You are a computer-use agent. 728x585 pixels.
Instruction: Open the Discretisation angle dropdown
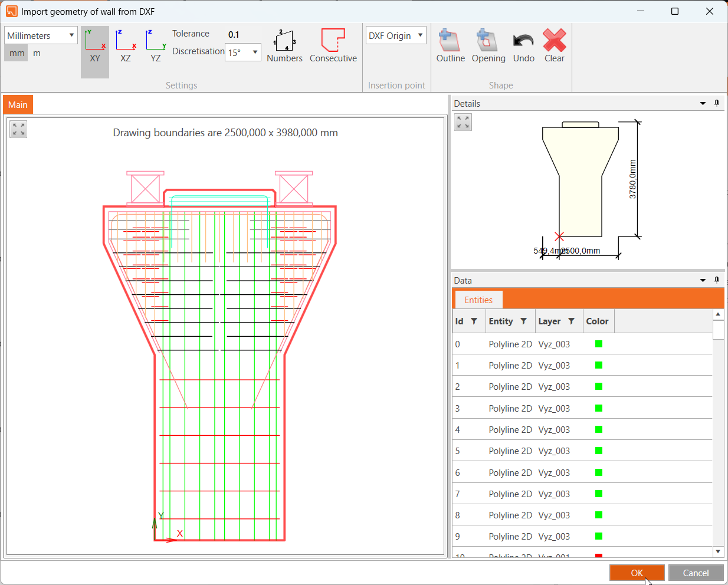click(243, 52)
